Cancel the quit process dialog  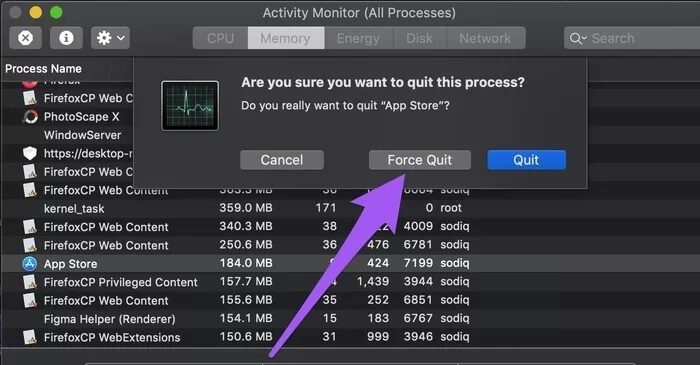(282, 160)
